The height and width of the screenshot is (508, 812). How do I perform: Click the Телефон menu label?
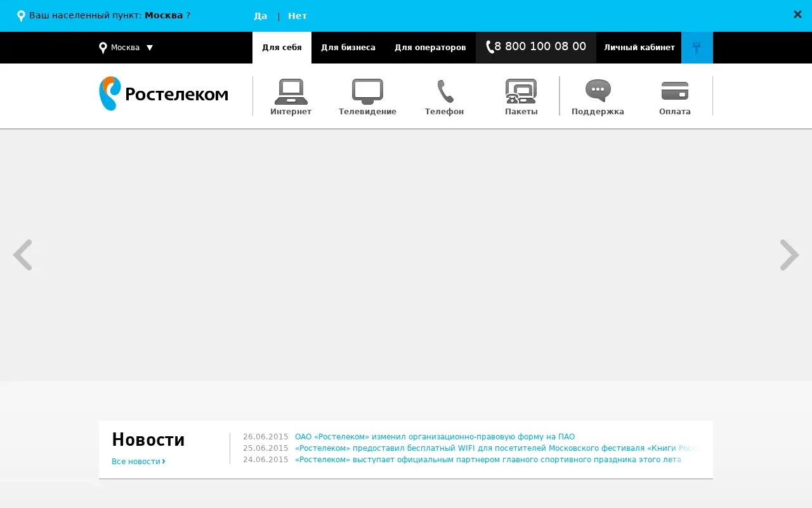[444, 112]
